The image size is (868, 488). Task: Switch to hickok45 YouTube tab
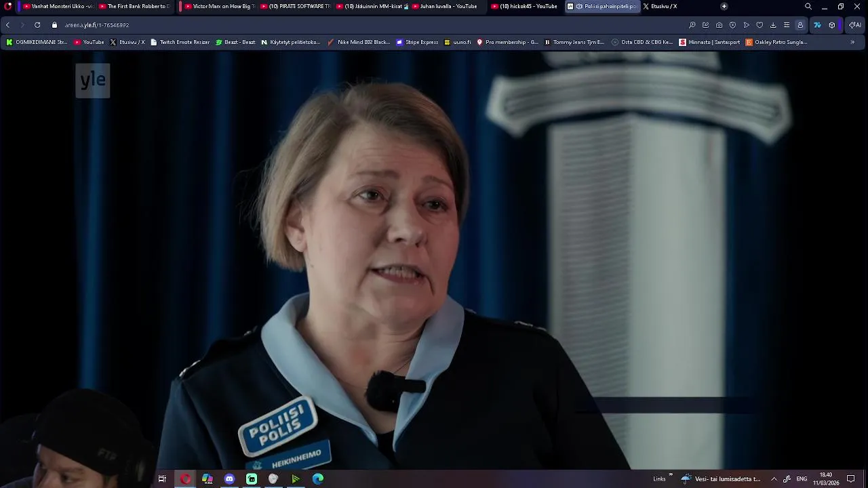525,6
